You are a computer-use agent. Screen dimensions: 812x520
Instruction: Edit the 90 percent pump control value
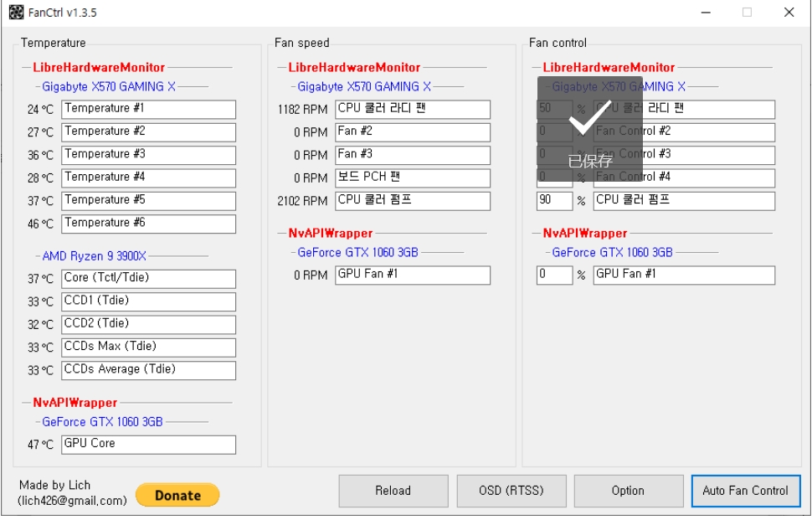click(x=555, y=200)
